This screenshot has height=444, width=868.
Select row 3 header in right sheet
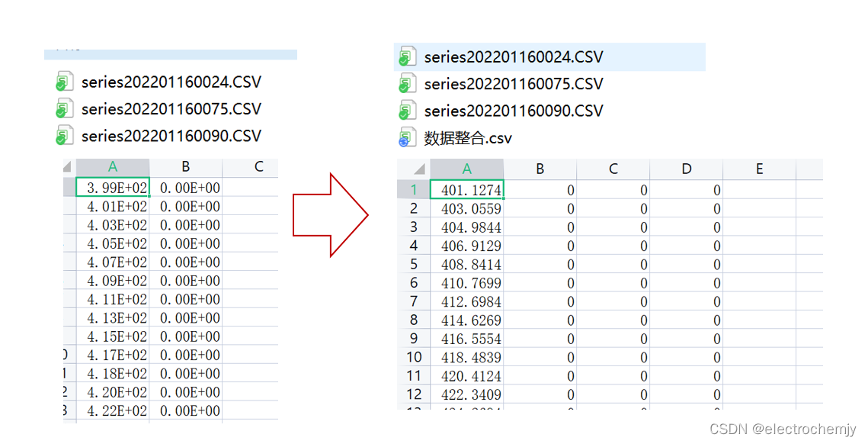coord(414,227)
